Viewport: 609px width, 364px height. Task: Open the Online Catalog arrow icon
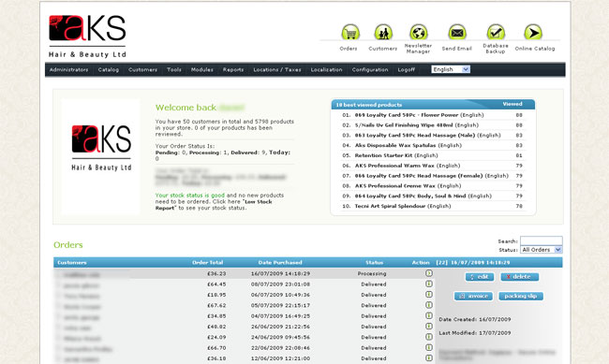coord(533,32)
